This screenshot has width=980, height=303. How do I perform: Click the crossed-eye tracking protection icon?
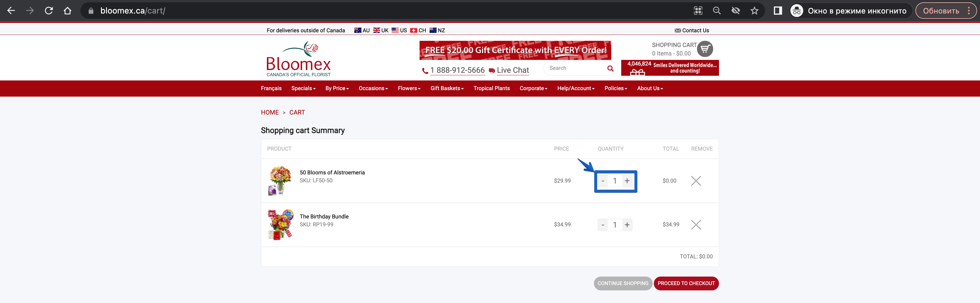(735, 11)
